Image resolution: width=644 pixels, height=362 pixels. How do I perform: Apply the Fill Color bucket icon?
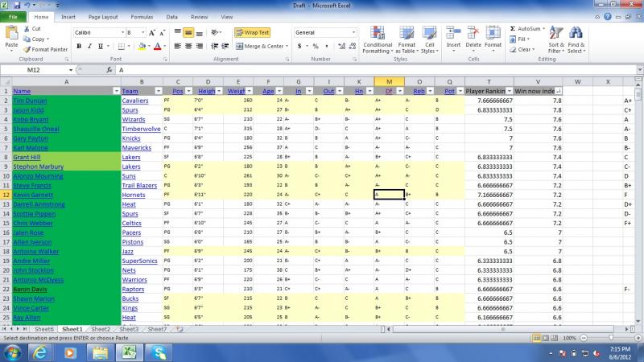tap(142, 47)
